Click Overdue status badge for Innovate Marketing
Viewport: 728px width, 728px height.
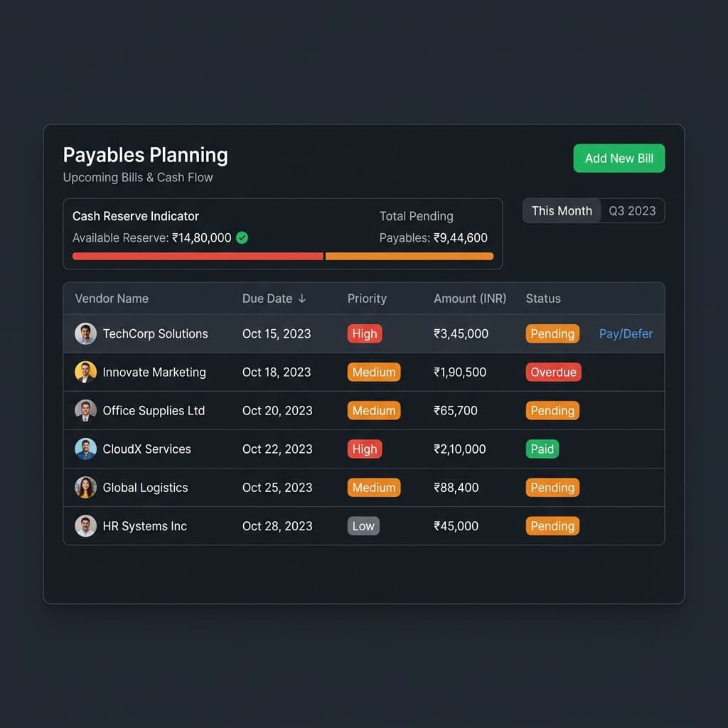[x=553, y=372]
